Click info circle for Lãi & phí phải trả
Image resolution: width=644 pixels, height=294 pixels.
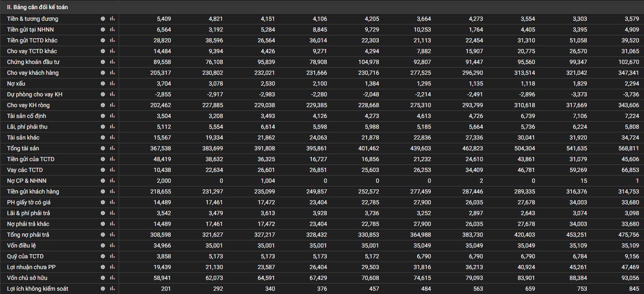103,213
